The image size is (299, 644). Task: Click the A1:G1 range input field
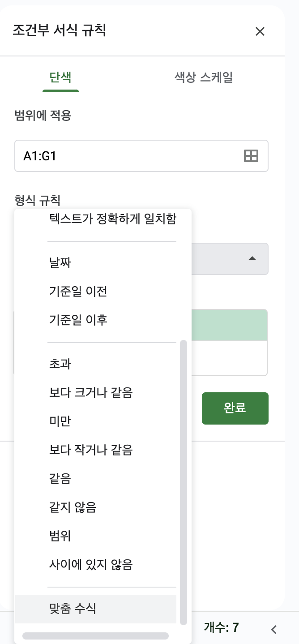point(128,156)
